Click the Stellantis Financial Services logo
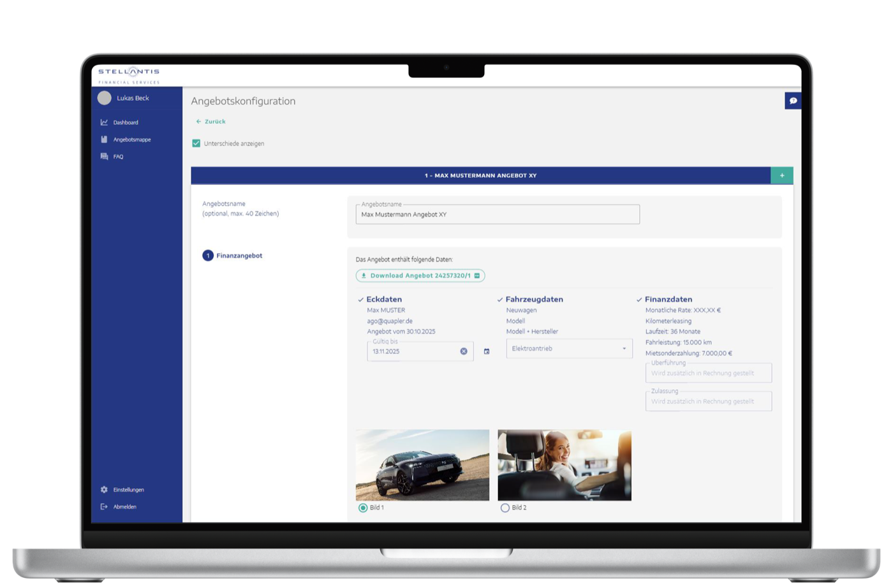 tap(129, 75)
